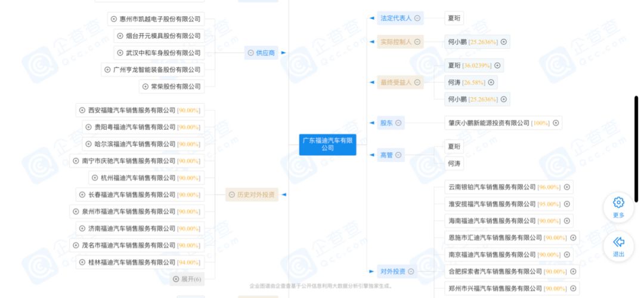Expand 何小鹏 under 最终受益人
644x298 pixels.
(x=503, y=99)
